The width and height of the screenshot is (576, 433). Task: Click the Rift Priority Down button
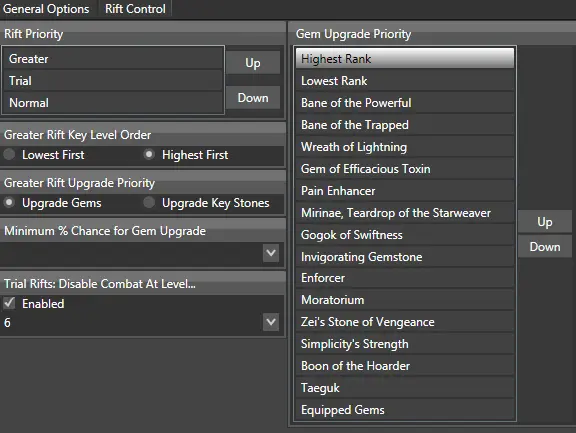click(x=253, y=98)
